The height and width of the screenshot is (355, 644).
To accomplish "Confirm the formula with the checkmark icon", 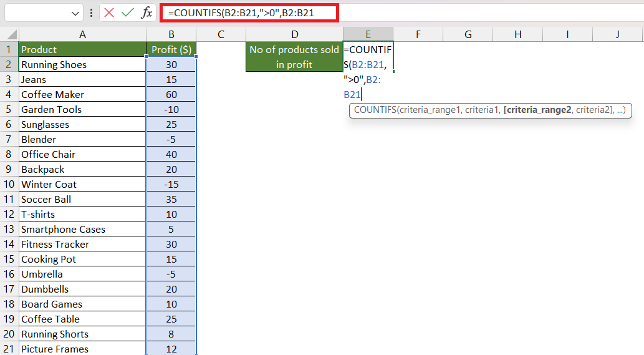I will pos(128,12).
